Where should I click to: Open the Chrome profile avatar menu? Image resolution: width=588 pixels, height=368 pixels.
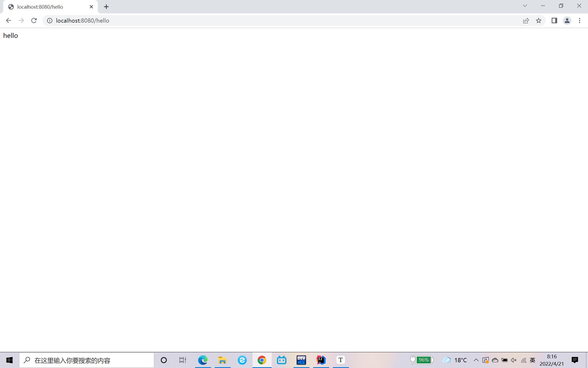567,21
